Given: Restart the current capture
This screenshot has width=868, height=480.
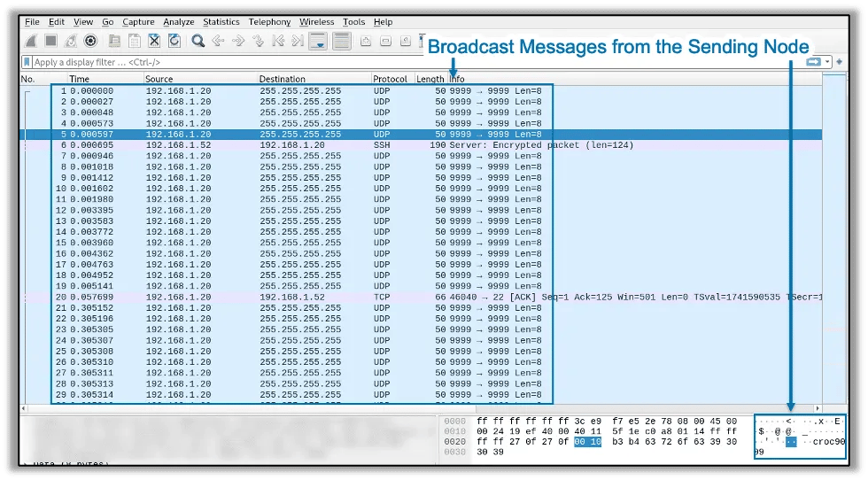Looking at the screenshot, I should (x=70, y=41).
